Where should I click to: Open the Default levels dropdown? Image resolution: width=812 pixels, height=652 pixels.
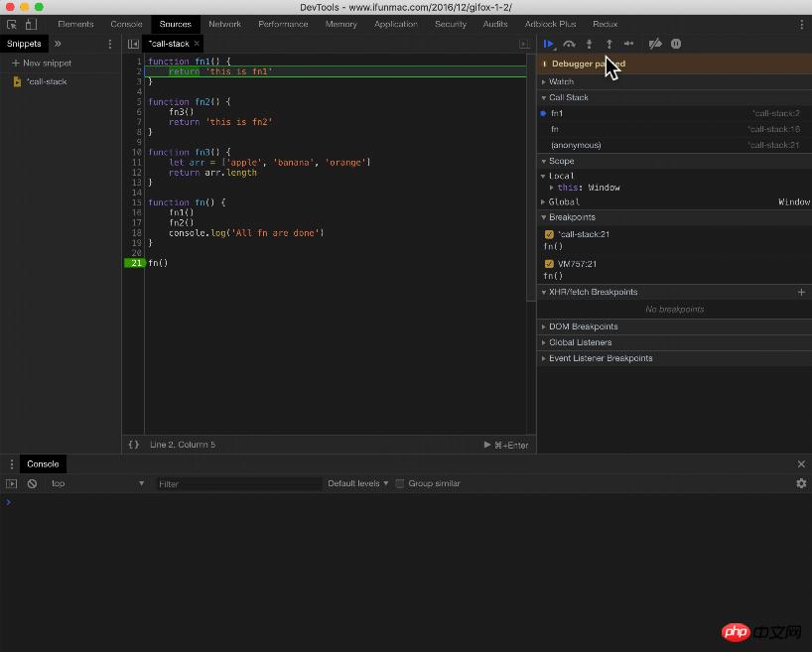click(x=357, y=483)
